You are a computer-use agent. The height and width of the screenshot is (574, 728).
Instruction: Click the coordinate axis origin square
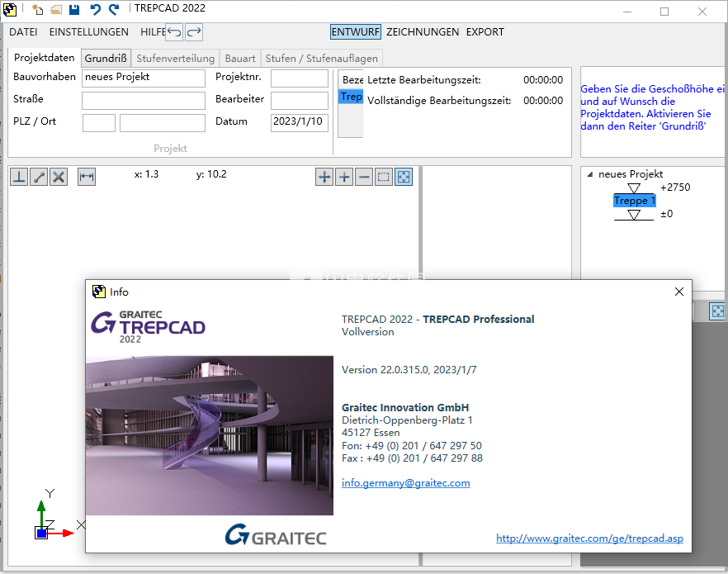[41, 534]
